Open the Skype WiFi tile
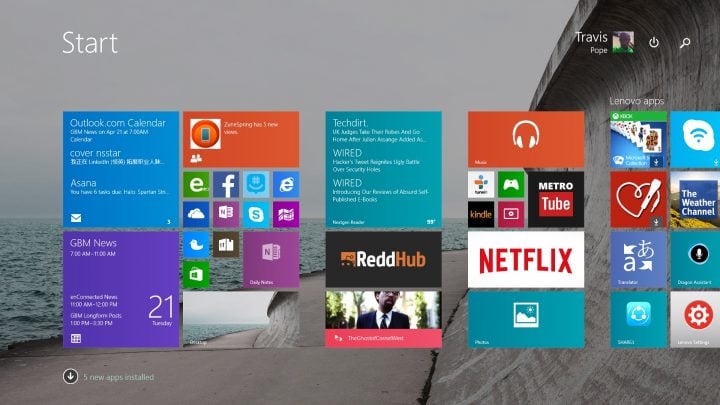Screen dimensions: 720x405 point(695,139)
